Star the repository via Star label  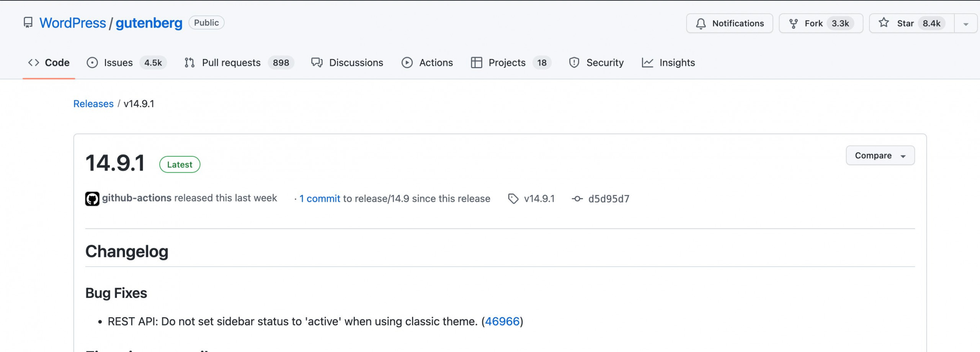(905, 23)
